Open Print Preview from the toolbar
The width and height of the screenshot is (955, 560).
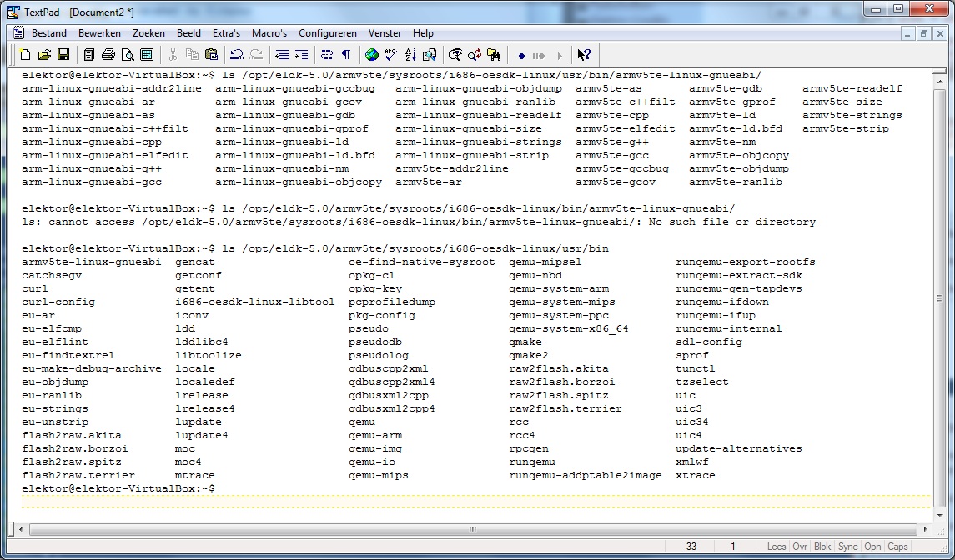tap(128, 55)
